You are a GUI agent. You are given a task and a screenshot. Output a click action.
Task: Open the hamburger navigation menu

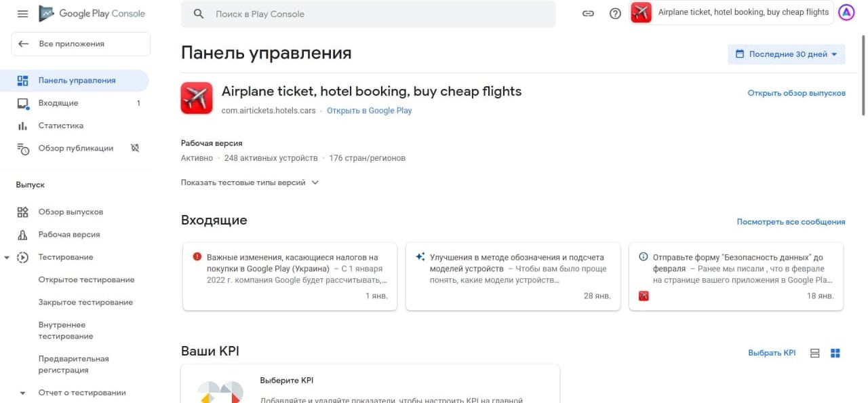coord(22,14)
